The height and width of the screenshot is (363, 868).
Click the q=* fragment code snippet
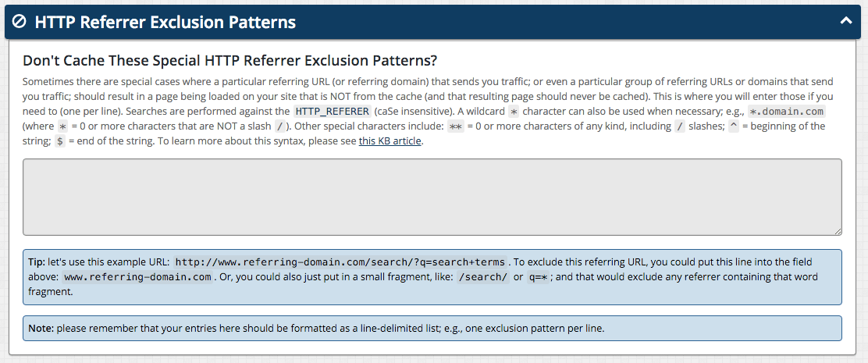(x=537, y=276)
